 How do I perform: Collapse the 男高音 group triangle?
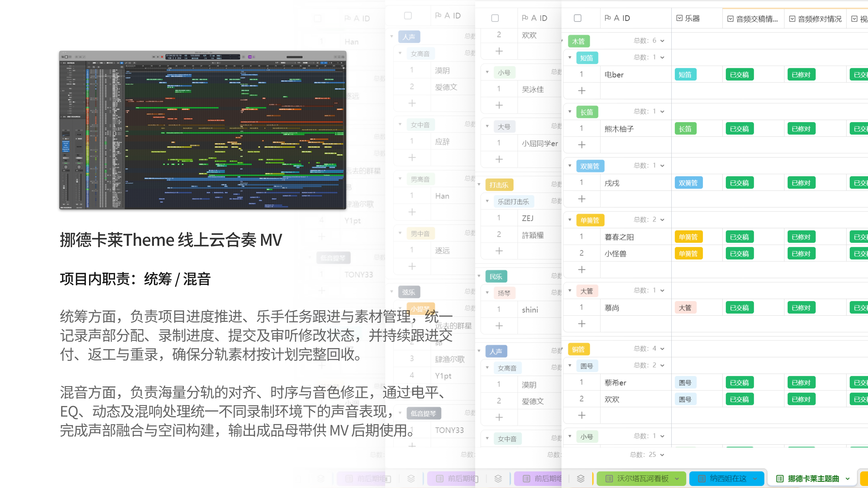click(400, 179)
